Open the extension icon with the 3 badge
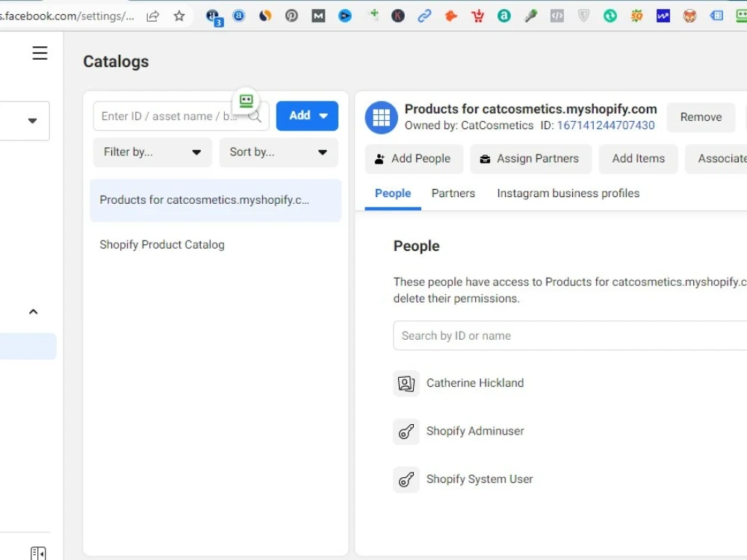 [x=214, y=17]
